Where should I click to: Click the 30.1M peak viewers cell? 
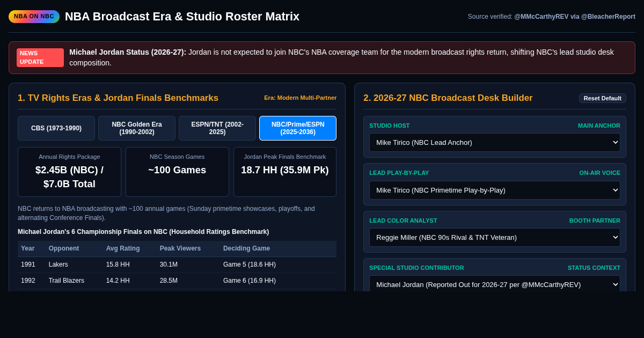tap(169, 264)
